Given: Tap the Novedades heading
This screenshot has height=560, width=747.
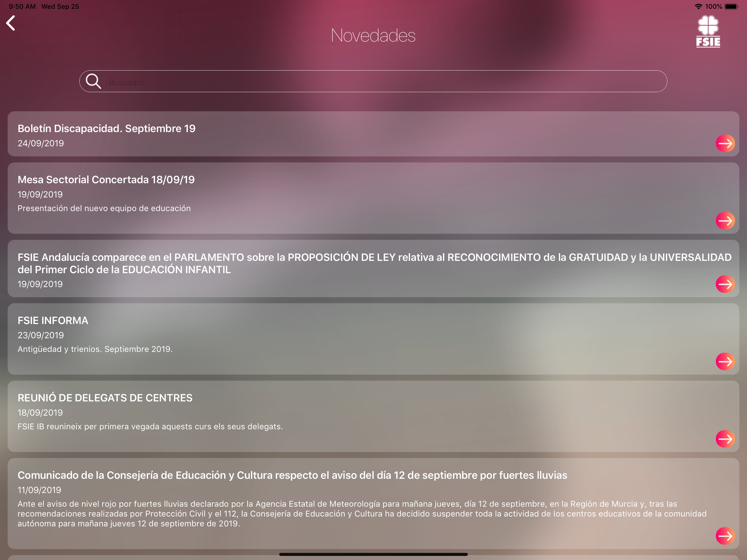Looking at the screenshot, I should pos(373,36).
